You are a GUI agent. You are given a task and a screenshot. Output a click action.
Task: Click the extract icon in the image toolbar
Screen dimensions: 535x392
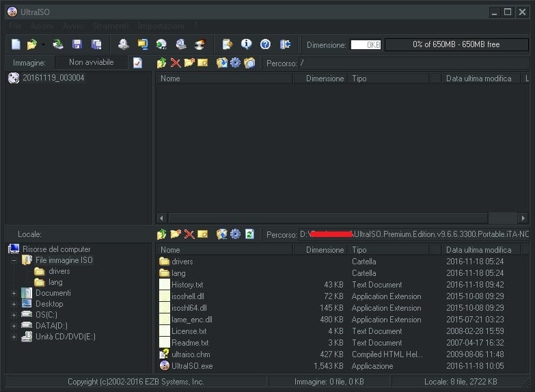pyautogui.click(x=222, y=63)
